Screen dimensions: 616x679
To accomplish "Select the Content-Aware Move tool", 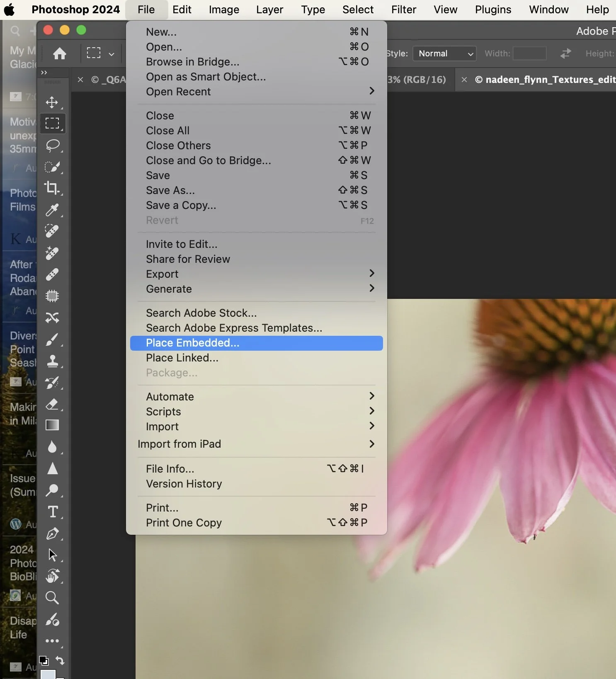I will click(x=52, y=318).
